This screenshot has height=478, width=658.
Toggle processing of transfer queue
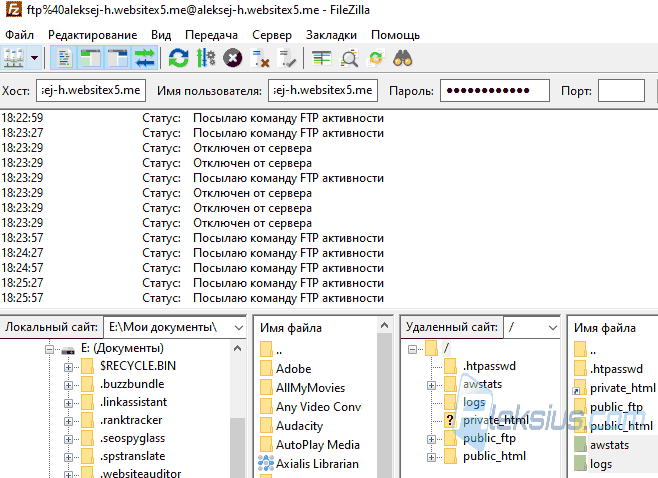click(x=206, y=58)
